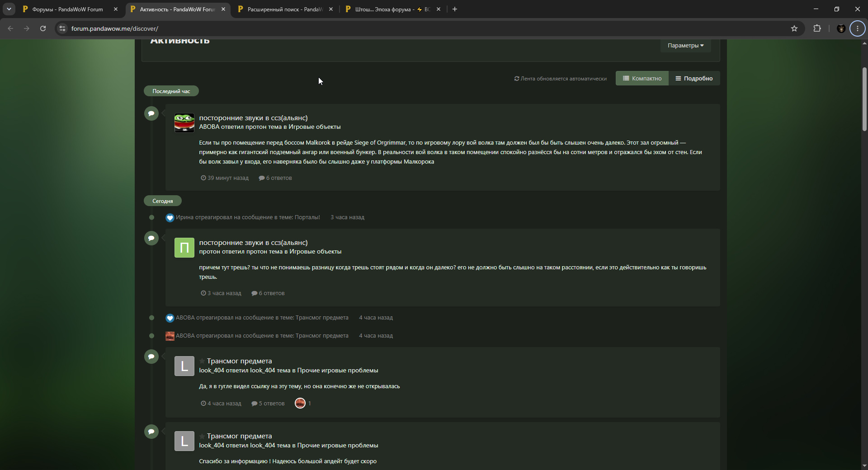Click 5 ответов under look_404 reply
This screenshot has width=868, height=470.
[268, 404]
